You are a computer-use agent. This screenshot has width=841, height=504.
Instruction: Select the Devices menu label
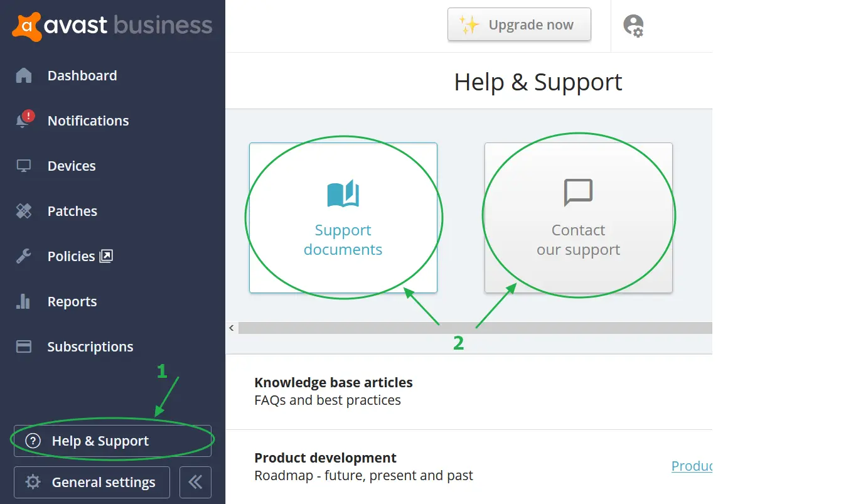click(x=72, y=166)
